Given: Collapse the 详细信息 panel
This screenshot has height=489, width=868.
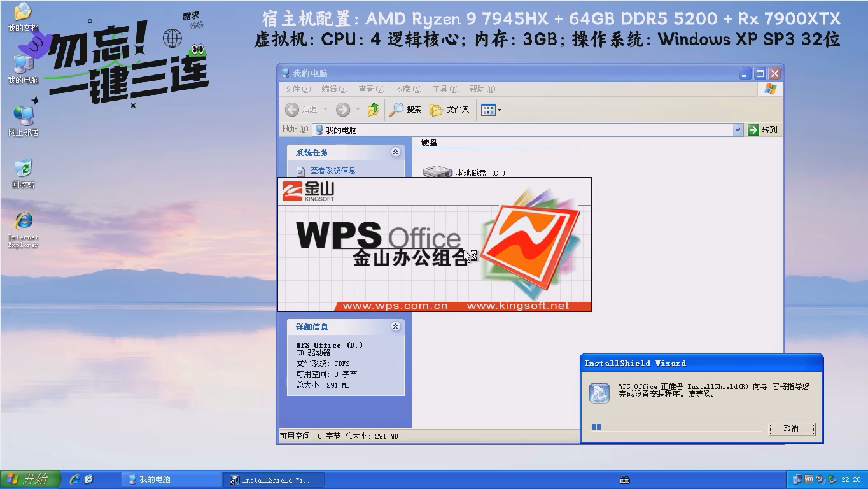Looking at the screenshot, I should [395, 327].
